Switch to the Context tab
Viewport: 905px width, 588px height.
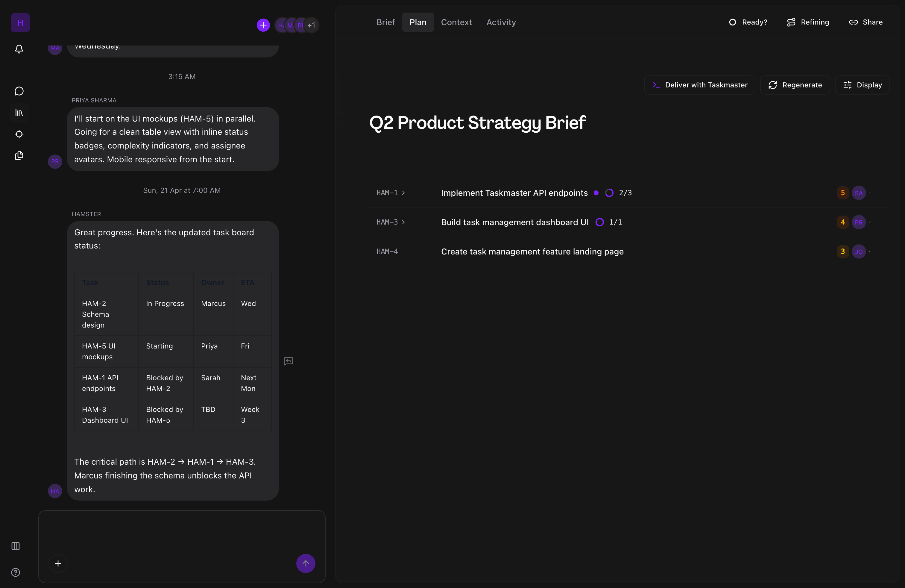click(456, 22)
